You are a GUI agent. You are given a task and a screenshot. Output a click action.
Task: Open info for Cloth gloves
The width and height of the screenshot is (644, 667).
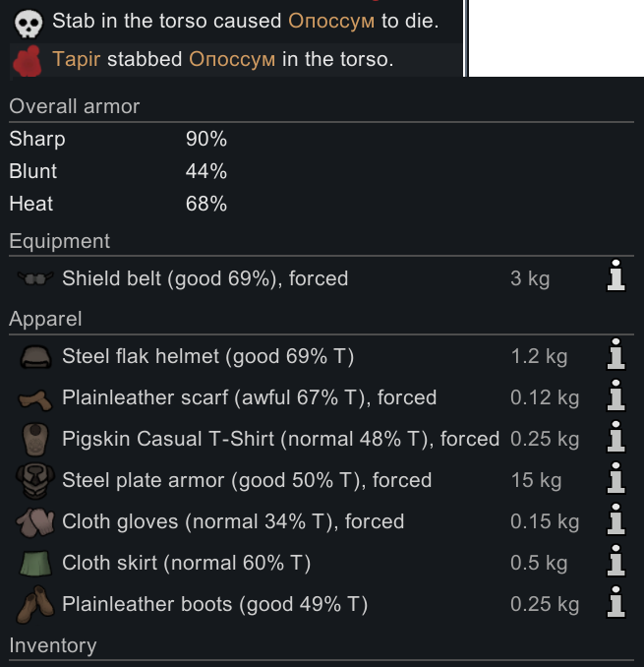click(615, 521)
